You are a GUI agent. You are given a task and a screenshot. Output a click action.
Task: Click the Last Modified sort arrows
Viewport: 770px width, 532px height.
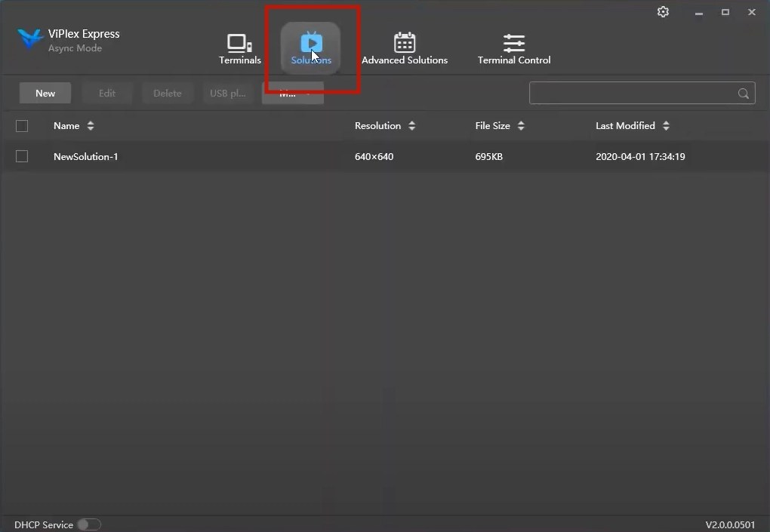pos(665,126)
